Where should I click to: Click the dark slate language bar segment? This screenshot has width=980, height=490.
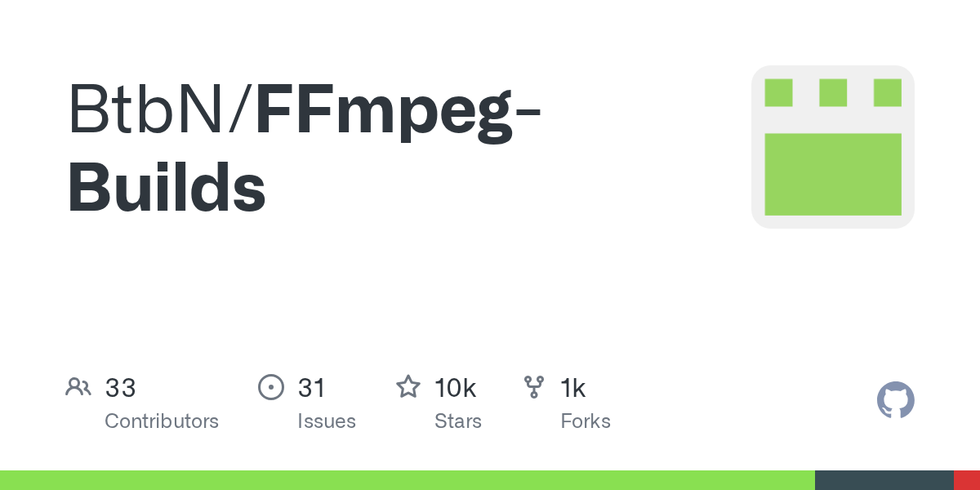point(884,480)
